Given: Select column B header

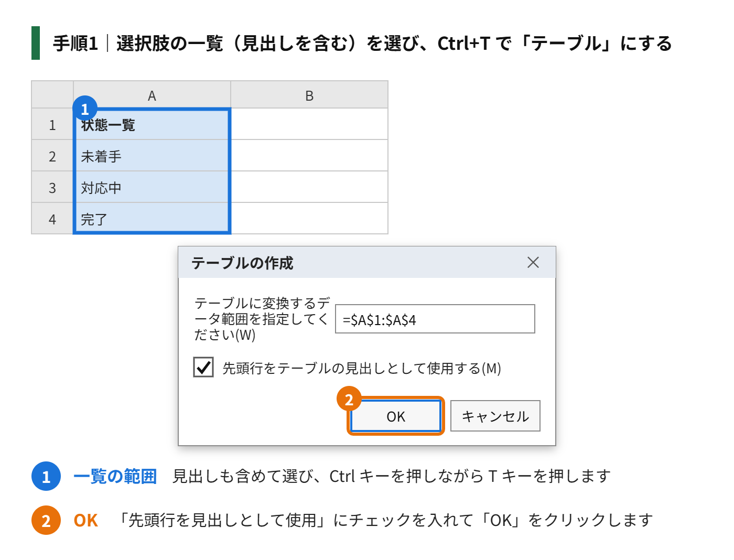Looking at the screenshot, I should (309, 95).
